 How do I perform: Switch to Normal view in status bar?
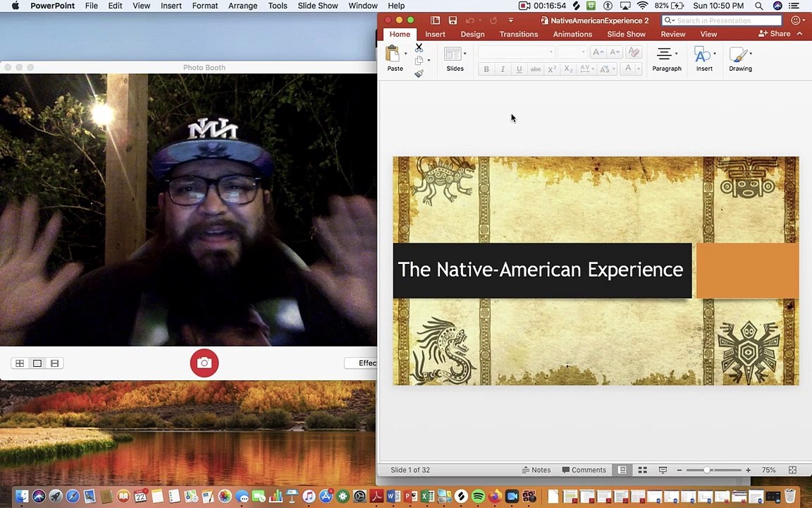(x=622, y=470)
